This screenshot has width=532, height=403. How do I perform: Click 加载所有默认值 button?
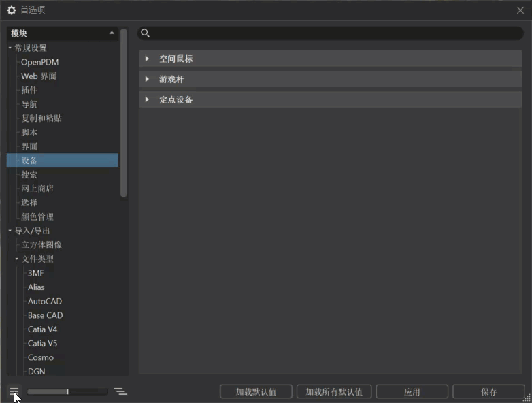(x=334, y=391)
